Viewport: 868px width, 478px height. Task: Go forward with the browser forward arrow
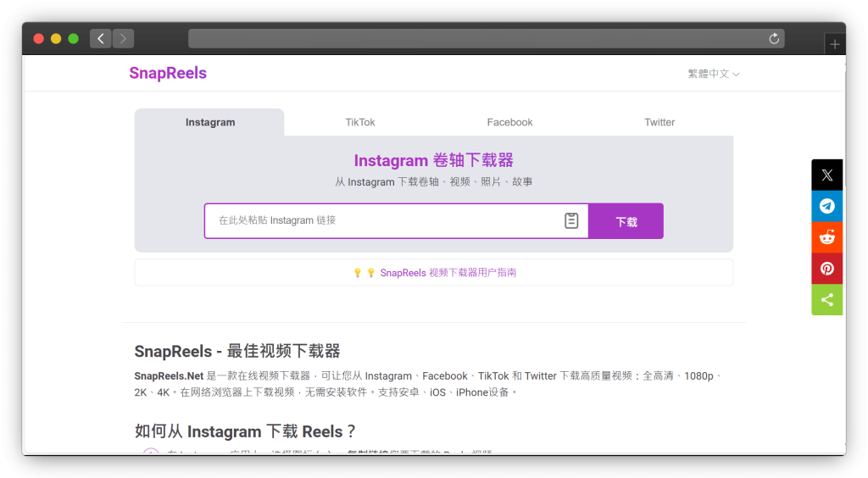click(123, 39)
